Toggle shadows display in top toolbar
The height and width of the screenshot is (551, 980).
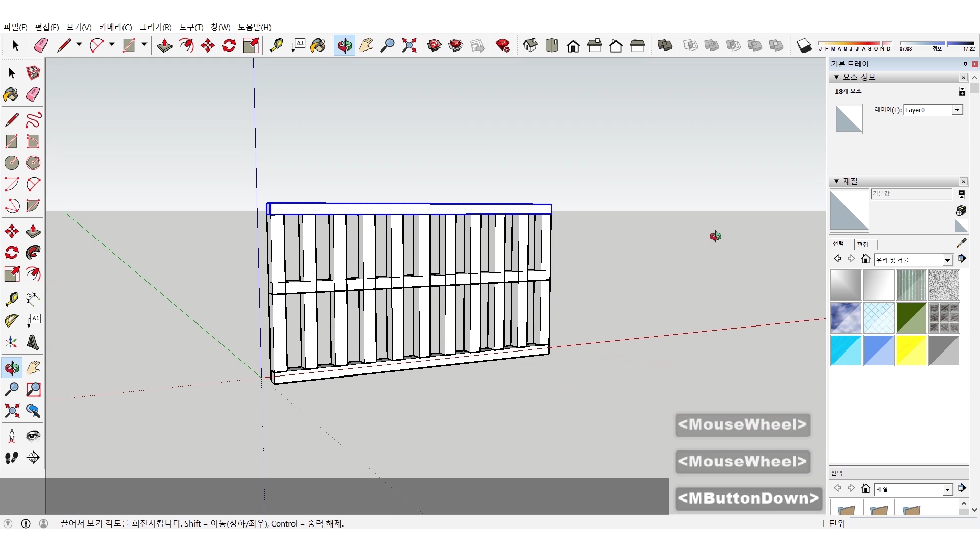pos(804,46)
